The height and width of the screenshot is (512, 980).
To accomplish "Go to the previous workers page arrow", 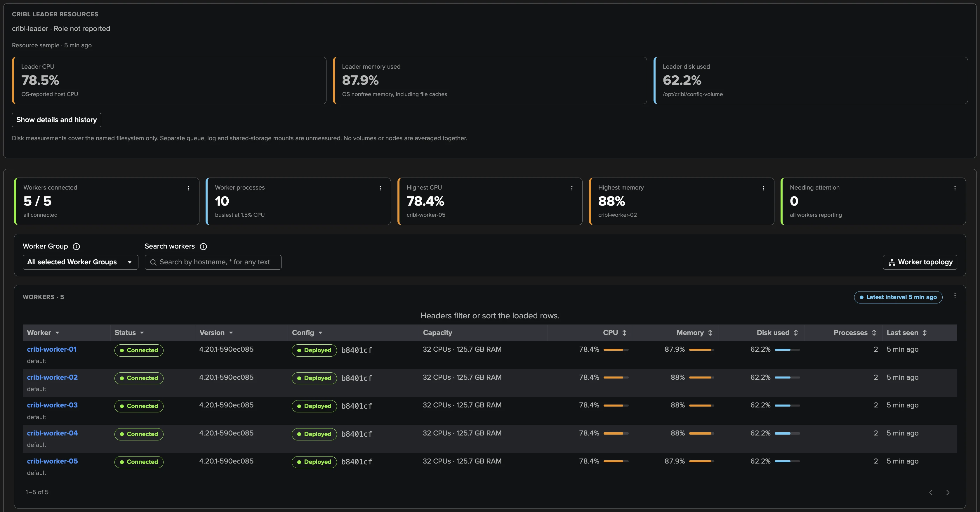I will click(x=931, y=492).
